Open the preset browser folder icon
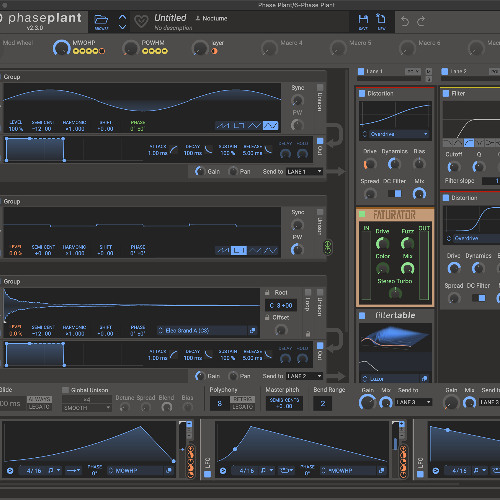 point(101,20)
